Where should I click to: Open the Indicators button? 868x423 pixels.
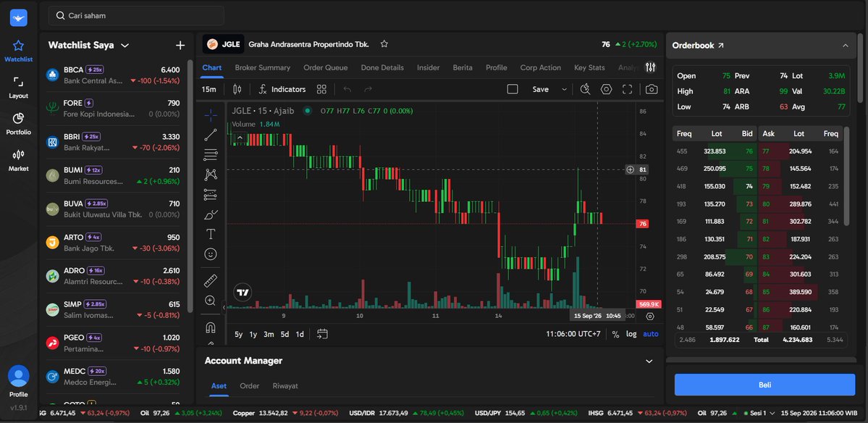pyautogui.click(x=282, y=89)
